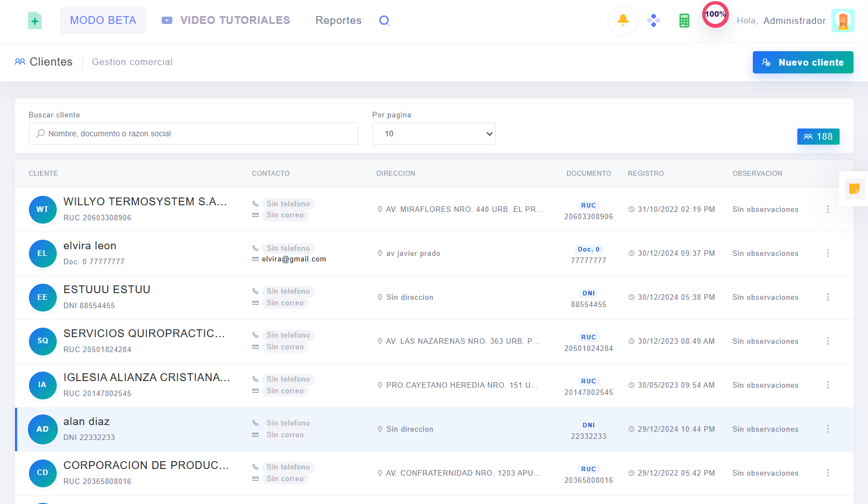Viewport: 868px width, 504px height.
Task: Click the Administrador username label
Action: pyautogui.click(x=795, y=21)
